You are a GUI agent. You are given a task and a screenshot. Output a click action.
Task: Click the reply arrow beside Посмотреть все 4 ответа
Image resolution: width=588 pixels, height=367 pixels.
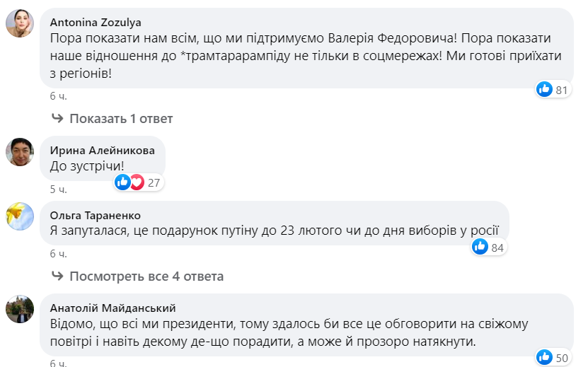pyautogui.click(x=57, y=276)
